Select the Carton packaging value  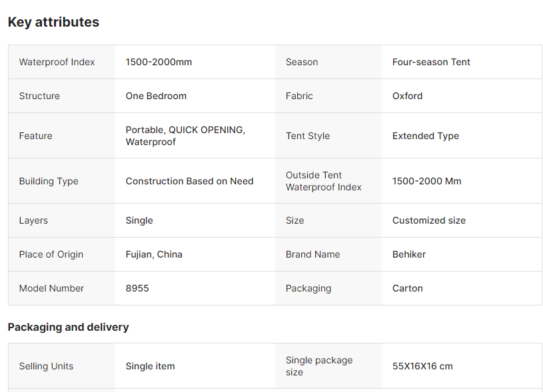pos(407,288)
